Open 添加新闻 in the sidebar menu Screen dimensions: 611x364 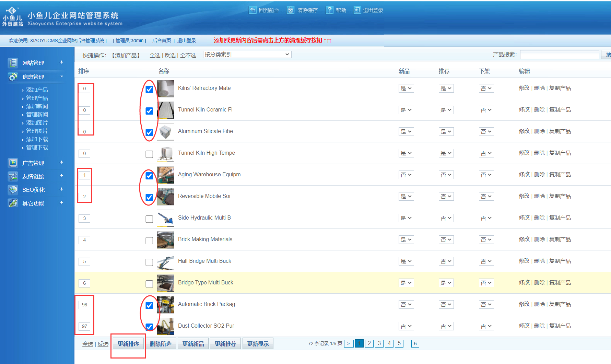(37, 106)
